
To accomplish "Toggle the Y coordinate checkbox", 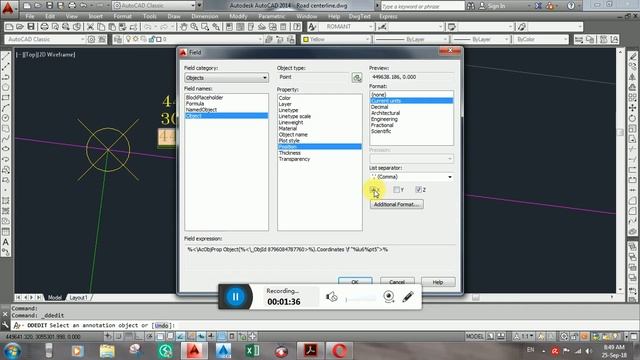I will point(396,190).
